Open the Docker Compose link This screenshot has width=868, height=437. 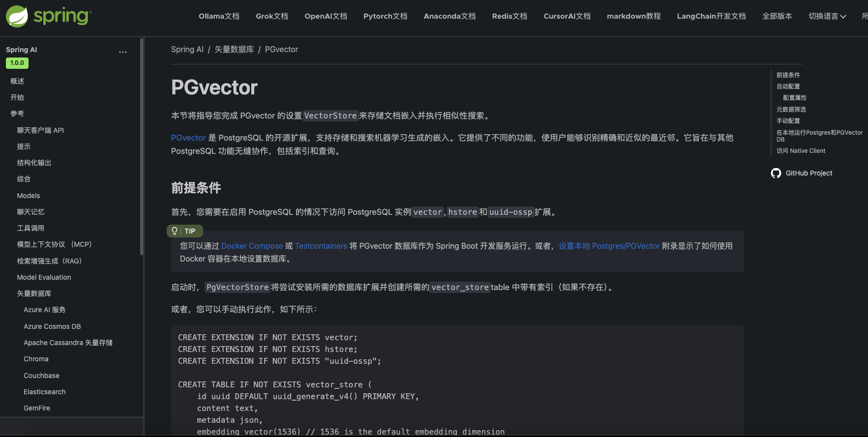pos(252,246)
